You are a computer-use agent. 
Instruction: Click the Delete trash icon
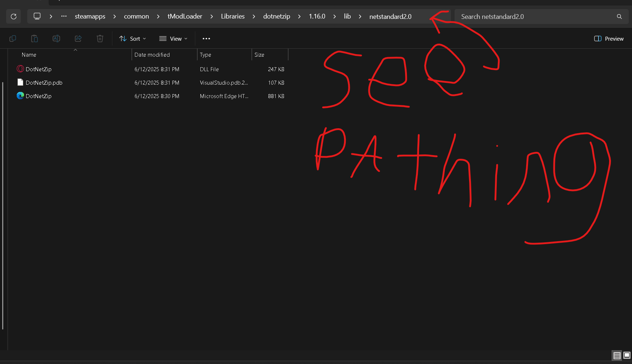100,39
